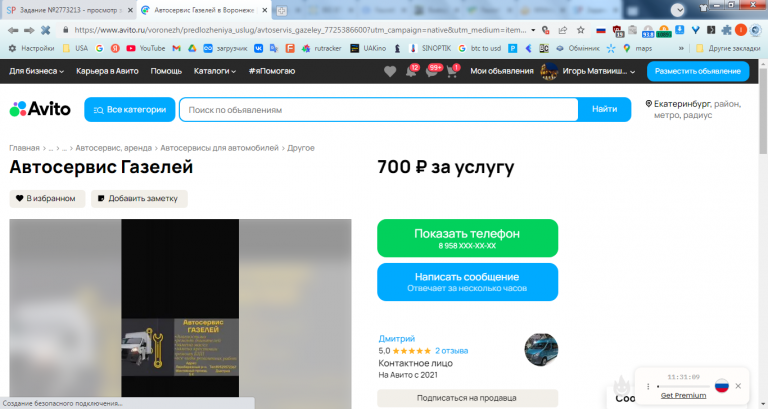This screenshot has width=768, height=409.
Task: Open Карьера в Авито link
Action: 107,71
